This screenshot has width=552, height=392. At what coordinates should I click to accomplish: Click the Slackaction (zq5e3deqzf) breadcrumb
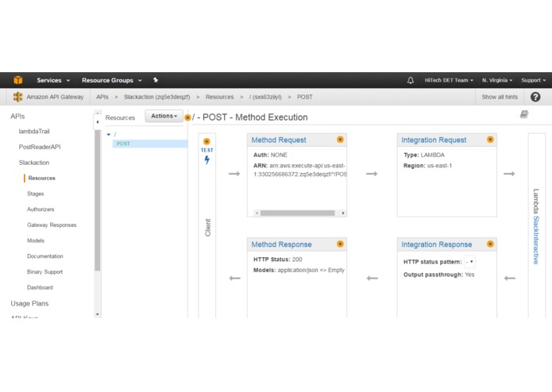(x=156, y=97)
